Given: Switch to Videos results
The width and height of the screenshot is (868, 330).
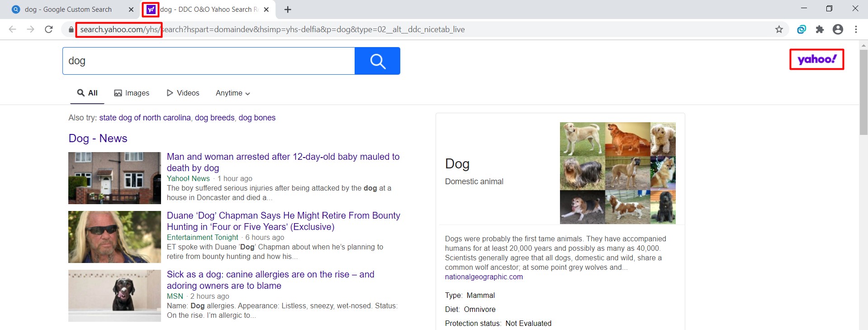Looking at the screenshot, I should (x=183, y=93).
